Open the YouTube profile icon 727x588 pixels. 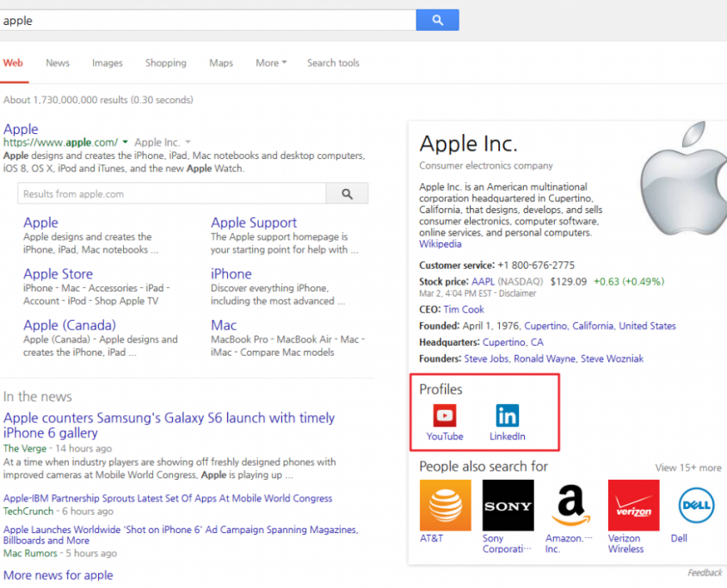445,415
